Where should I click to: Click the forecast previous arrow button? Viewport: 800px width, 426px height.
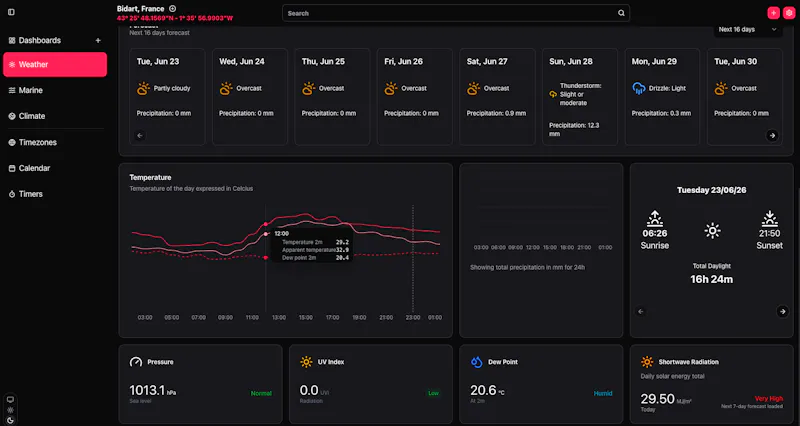[x=140, y=136]
